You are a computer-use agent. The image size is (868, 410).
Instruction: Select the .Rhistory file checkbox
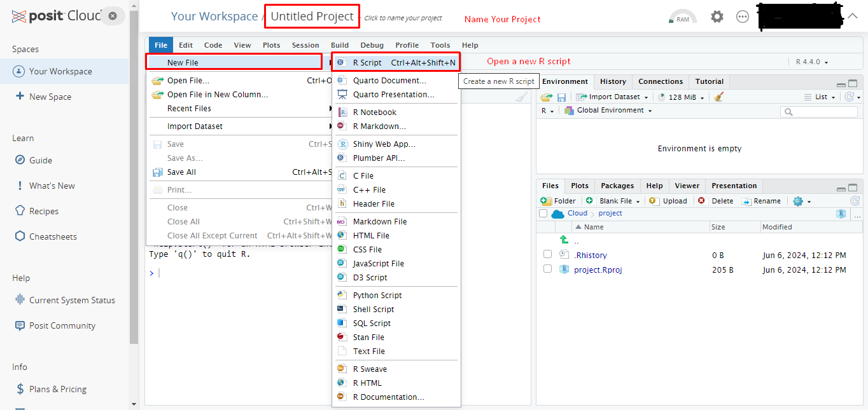pyautogui.click(x=547, y=254)
